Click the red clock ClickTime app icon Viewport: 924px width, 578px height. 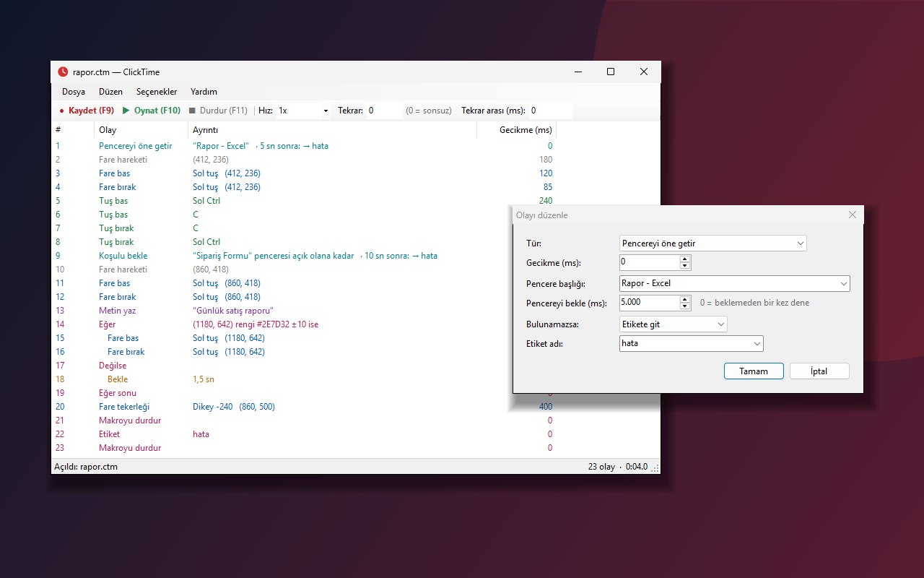(x=64, y=72)
